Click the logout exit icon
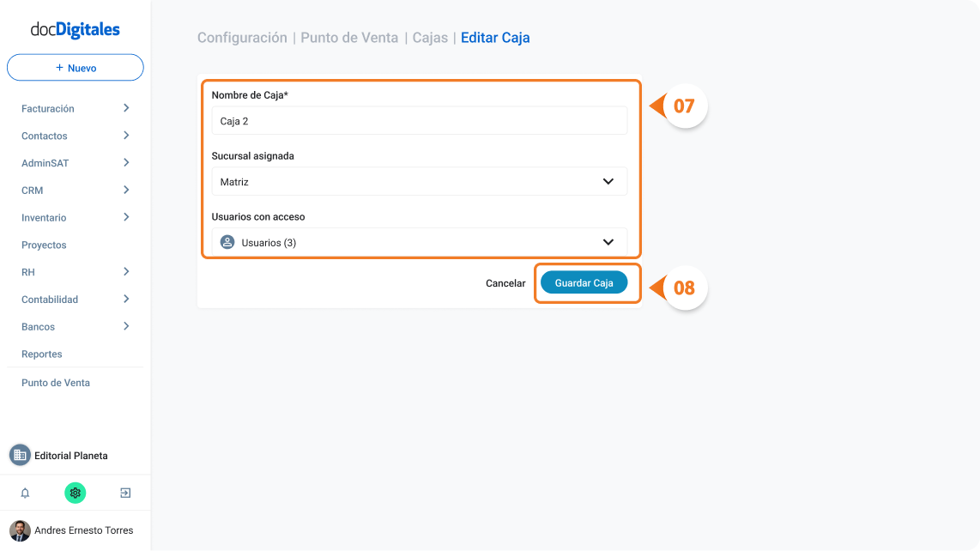This screenshot has height=551, width=980. [125, 493]
